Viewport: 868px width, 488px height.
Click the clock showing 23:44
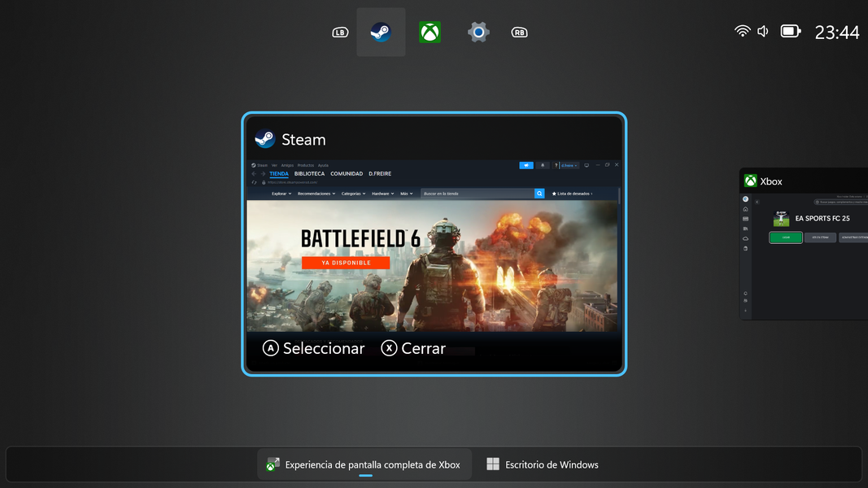(837, 33)
